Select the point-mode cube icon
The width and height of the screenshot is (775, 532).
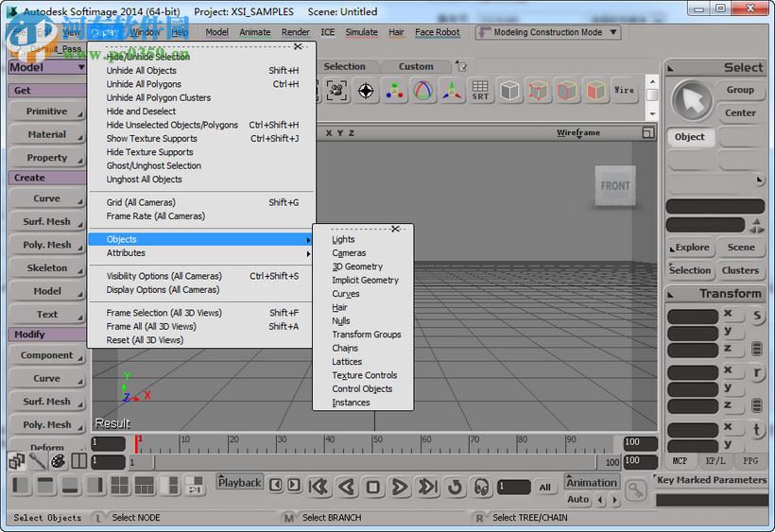(539, 91)
